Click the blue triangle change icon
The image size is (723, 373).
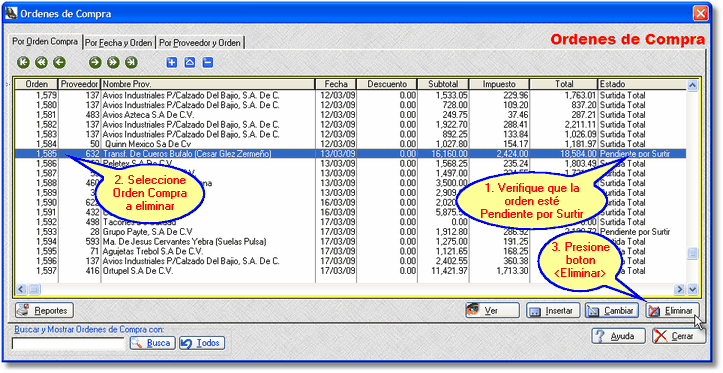pos(190,62)
